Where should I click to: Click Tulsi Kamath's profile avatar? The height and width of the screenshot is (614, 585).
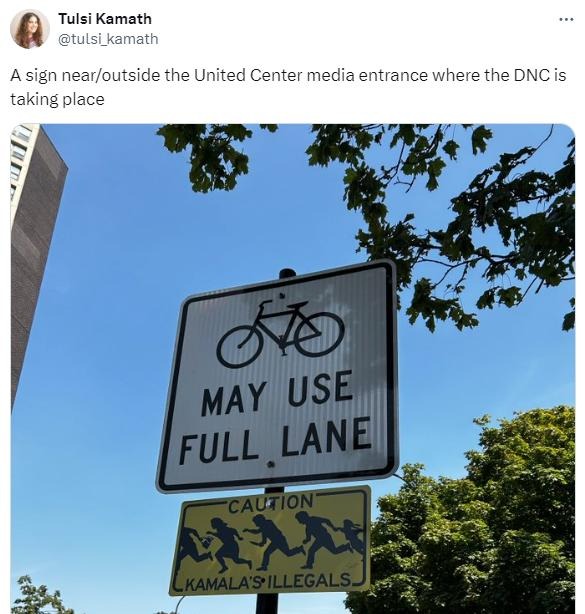30,29
